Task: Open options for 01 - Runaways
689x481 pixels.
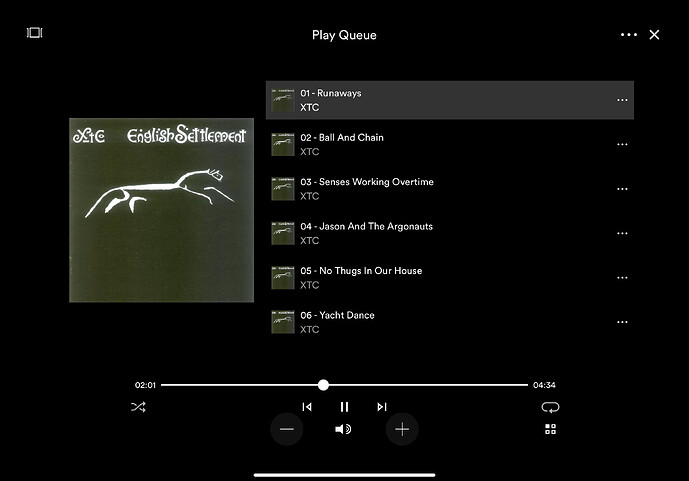Action: point(622,100)
